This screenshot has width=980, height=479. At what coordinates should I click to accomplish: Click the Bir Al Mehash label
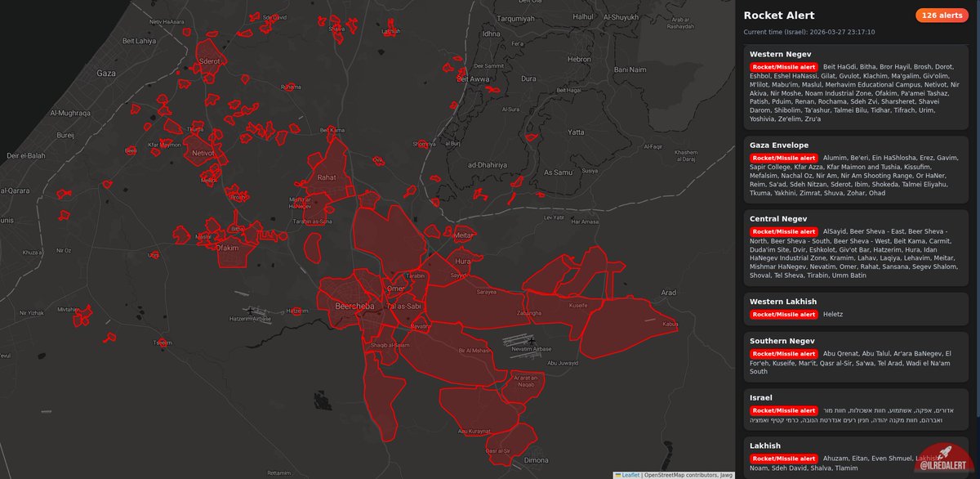pyautogui.click(x=475, y=350)
